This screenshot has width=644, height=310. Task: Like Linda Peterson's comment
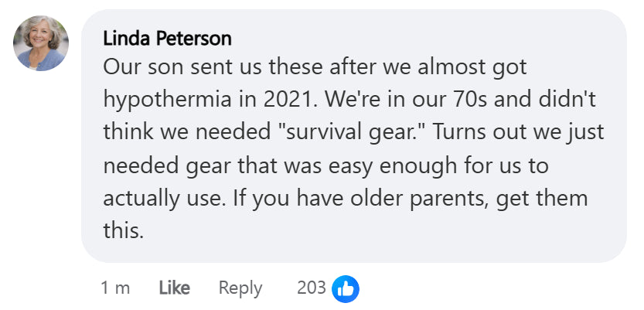tap(174, 288)
